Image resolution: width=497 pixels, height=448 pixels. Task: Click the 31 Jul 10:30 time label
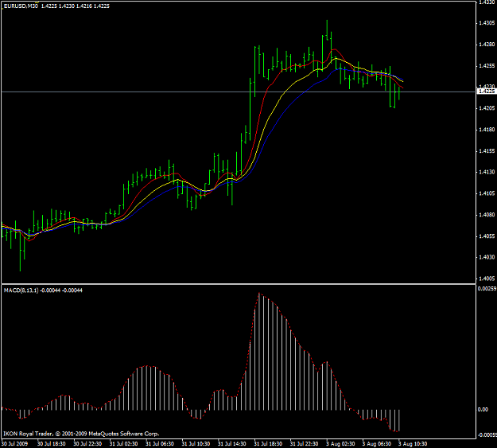click(x=196, y=443)
